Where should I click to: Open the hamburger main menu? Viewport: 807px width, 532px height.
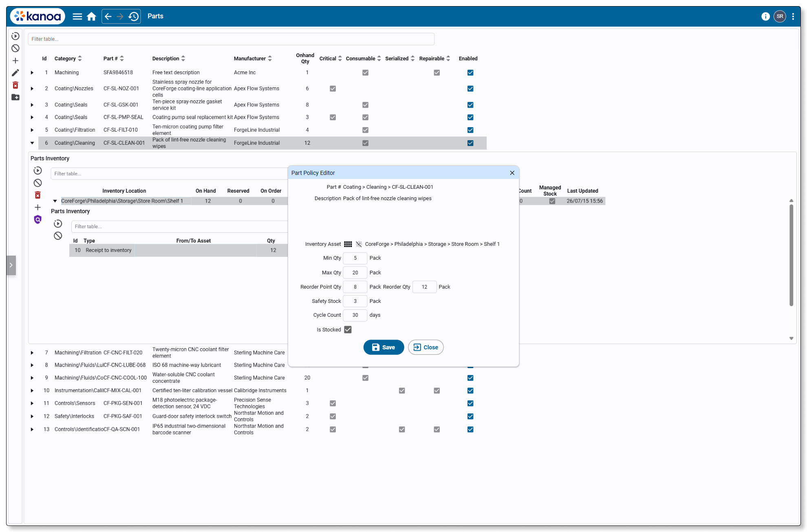77,16
